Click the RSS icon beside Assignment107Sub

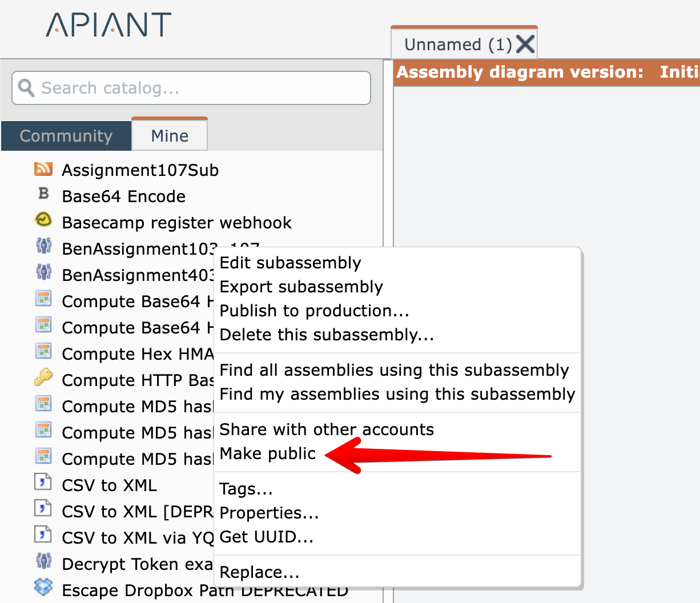click(43, 169)
